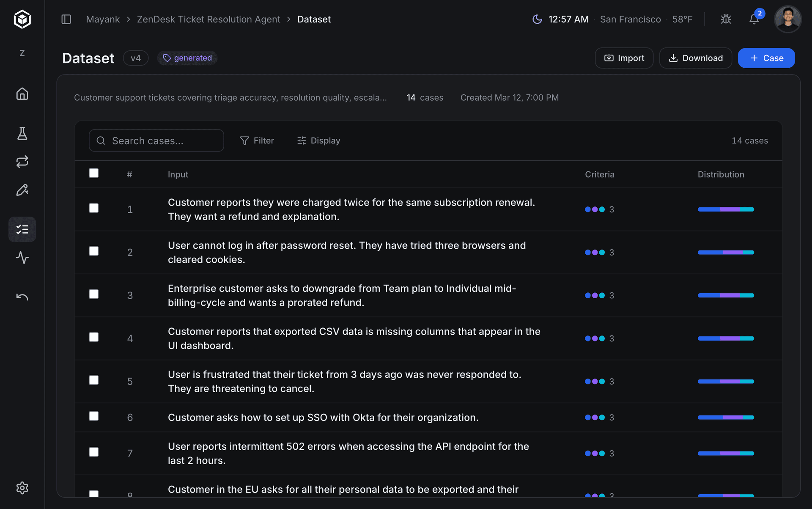The width and height of the screenshot is (812, 509).
Task: Click distribution bar for case 3
Action: pos(726,295)
